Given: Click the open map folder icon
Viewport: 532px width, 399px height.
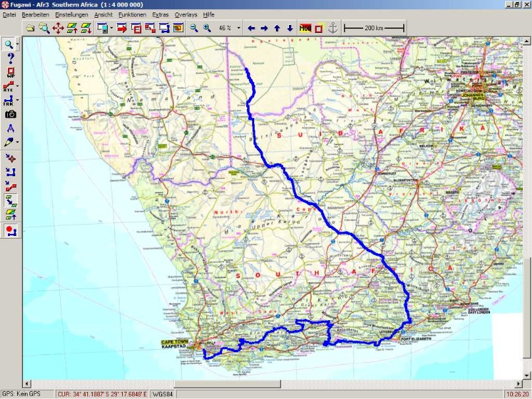Looking at the screenshot, I should (30, 28).
